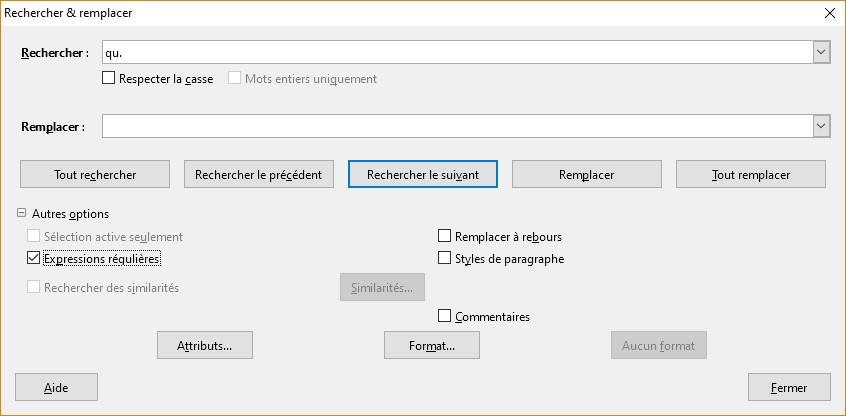The image size is (846, 416).
Task: Click Rechercher le suivant button
Action: tap(423, 174)
